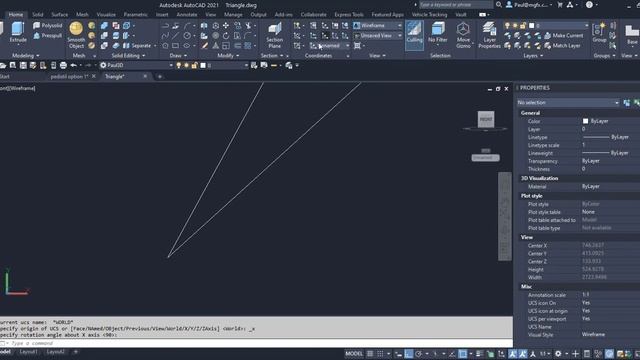Viewport: 640px width, 360px height.
Task: Click the Section Plane tool
Action: [275, 35]
